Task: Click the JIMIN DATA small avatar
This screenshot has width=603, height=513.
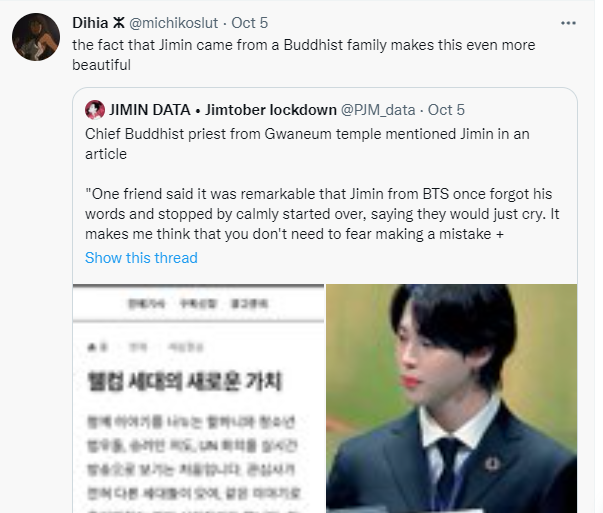Action: pyautogui.click(x=95, y=110)
